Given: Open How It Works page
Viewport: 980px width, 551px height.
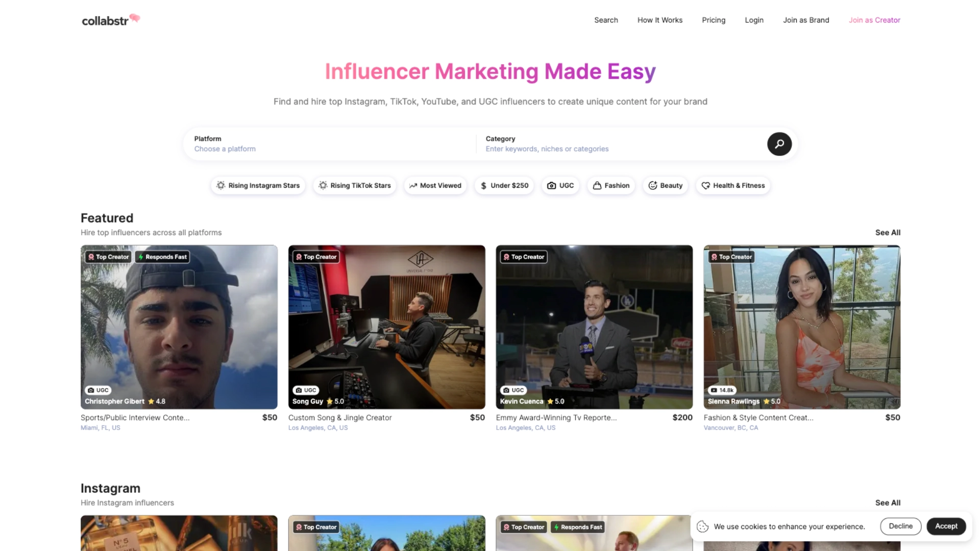Looking at the screenshot, I should (659, 20).
